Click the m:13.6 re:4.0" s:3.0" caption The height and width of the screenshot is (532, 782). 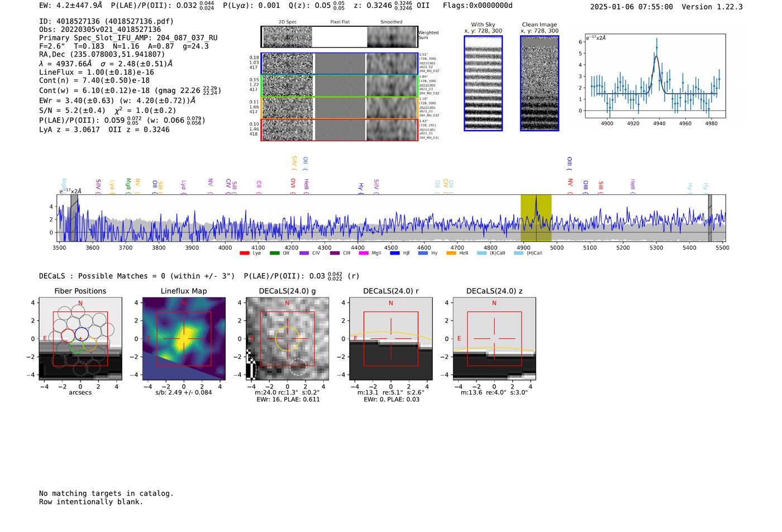494,392
